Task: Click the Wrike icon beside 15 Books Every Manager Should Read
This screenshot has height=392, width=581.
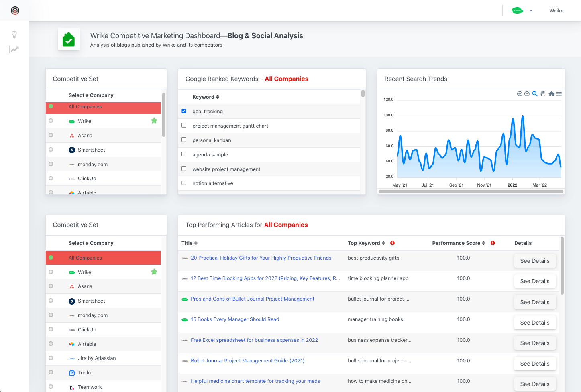Action: 185,320
